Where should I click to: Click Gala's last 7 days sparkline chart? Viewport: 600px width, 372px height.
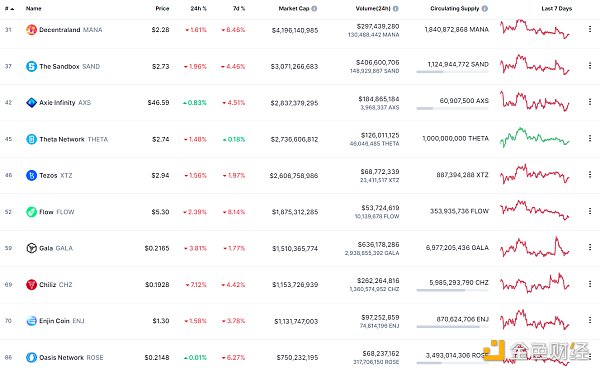pos(535,247)
